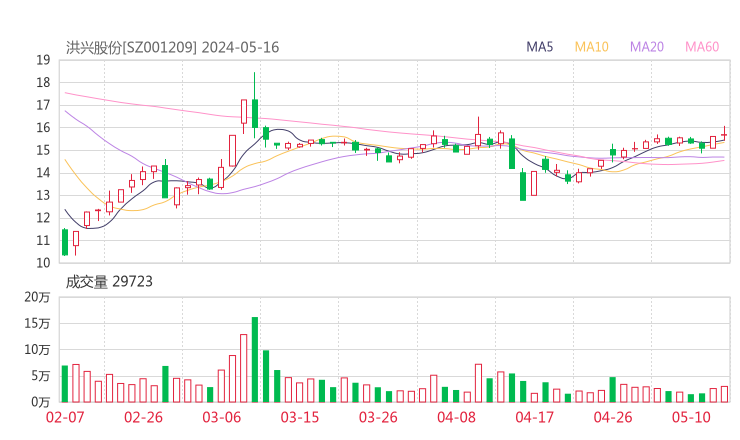
Task: Click the 成交量 29723 volume label
Action: tap(109, 282)
